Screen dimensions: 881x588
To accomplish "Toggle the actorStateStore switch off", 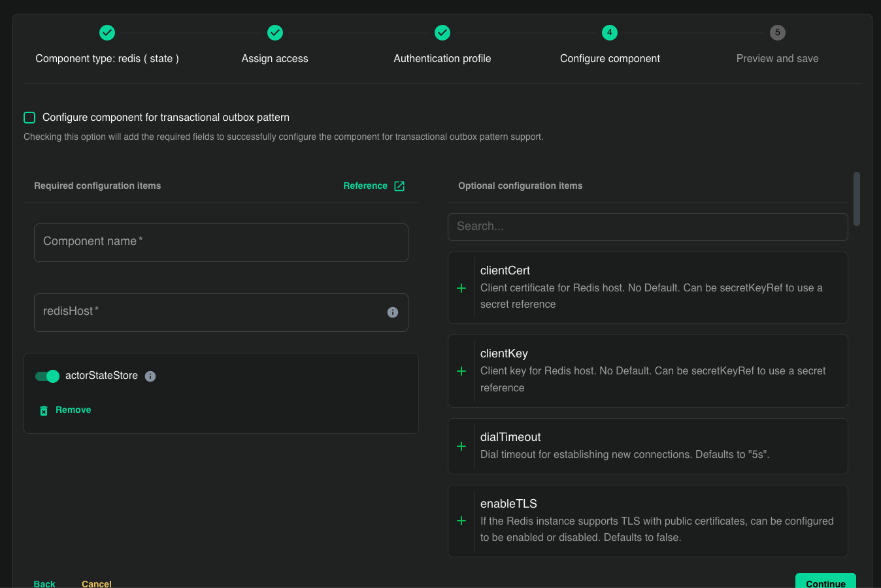I will (x=47, y=376).
